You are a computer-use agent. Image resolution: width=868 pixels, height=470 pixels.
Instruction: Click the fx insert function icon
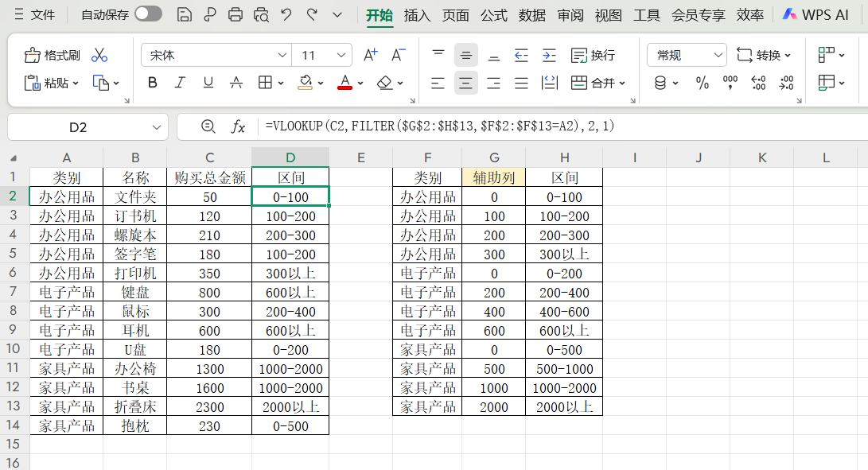pos(238,126)
